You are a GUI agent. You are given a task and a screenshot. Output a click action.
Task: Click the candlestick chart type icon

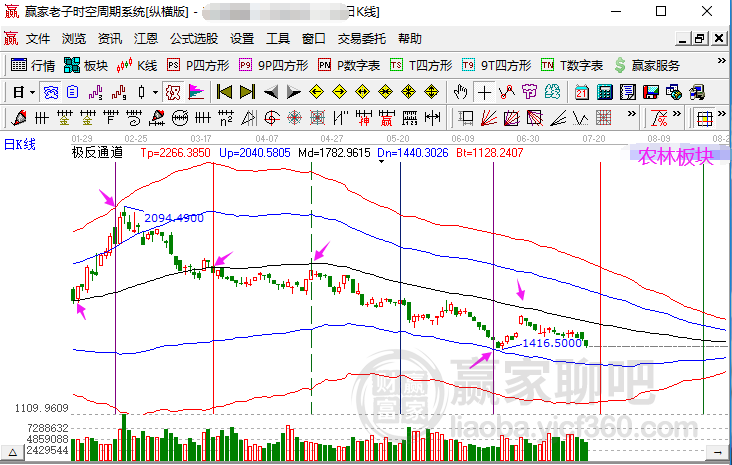click(x=141, y=92)
